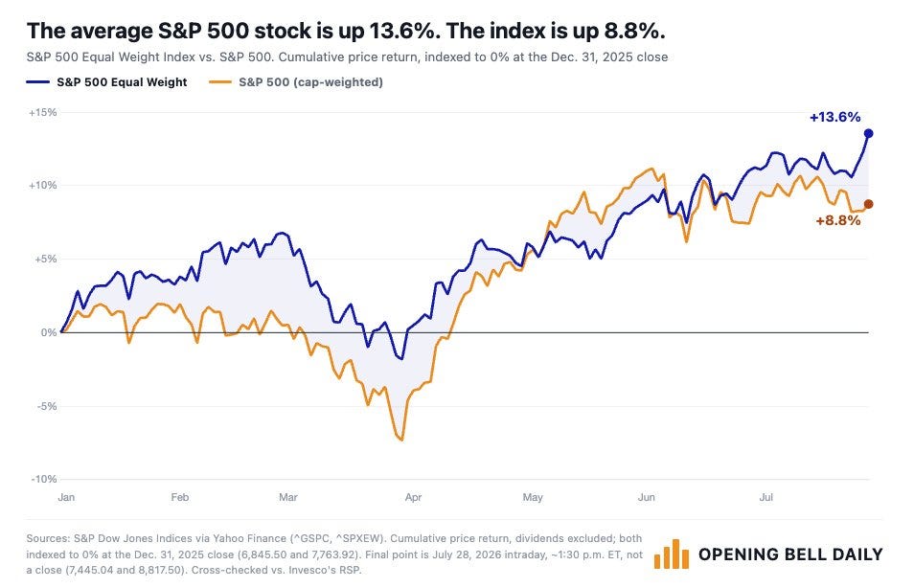Toggle the S&P 500 (cap-weighted) legend entry
The width and height of the screenshot is (914, 588).
(296, 82)
